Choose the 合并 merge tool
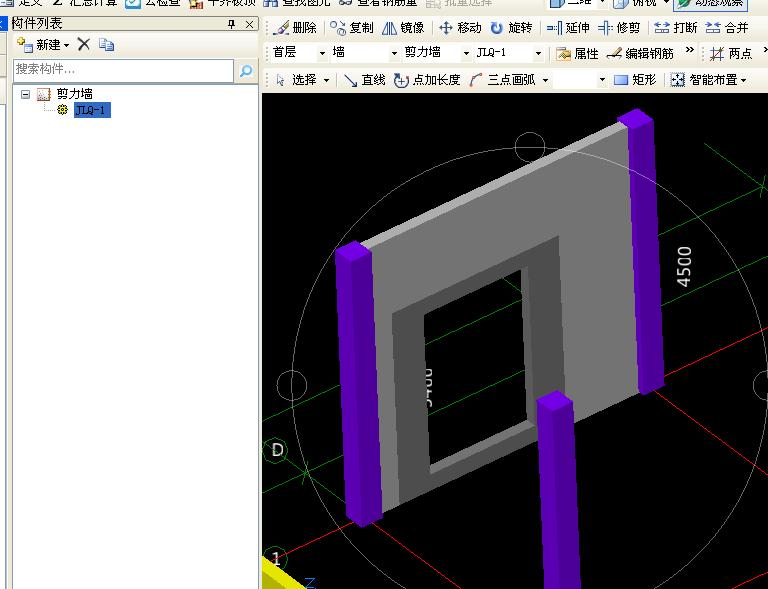This screenshot has width=768, height=589. (x=727, y=28)
